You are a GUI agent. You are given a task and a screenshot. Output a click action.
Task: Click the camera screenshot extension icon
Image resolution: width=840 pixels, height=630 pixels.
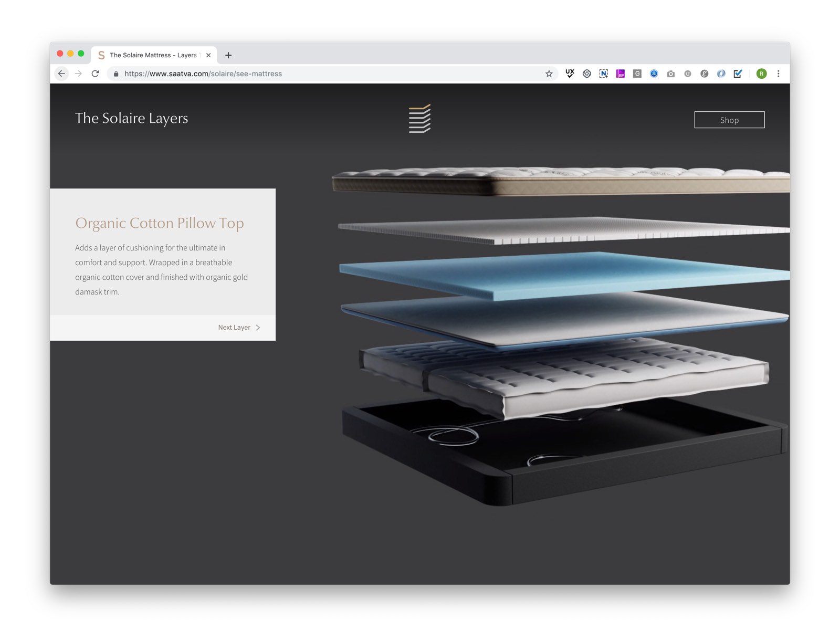(670, 74)
